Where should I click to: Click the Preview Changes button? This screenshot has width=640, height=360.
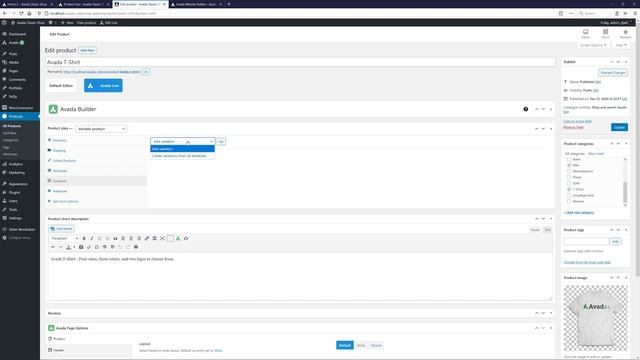point(613,73)
